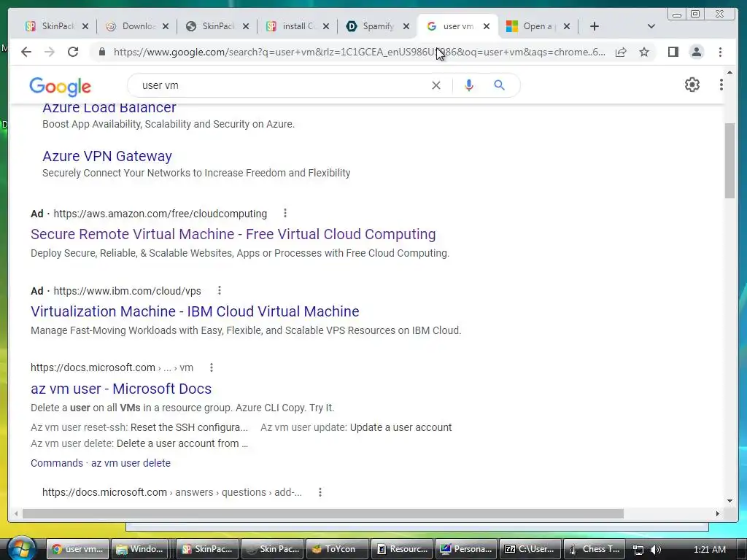Image resolution: width=747 pixels, height=560 pixels.
Task: Click the 1:21 AM taskbar clock
Action: click(709, 550)
